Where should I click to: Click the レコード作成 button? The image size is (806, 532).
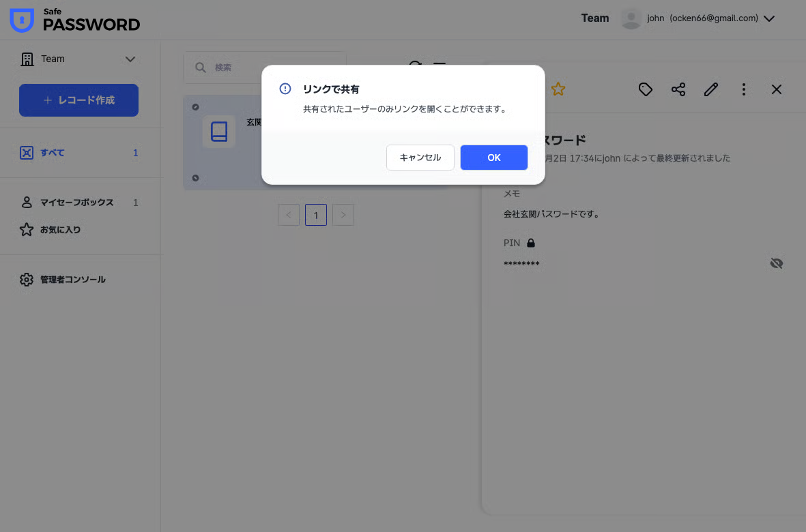pyautogui.click(x=78, y=100)
